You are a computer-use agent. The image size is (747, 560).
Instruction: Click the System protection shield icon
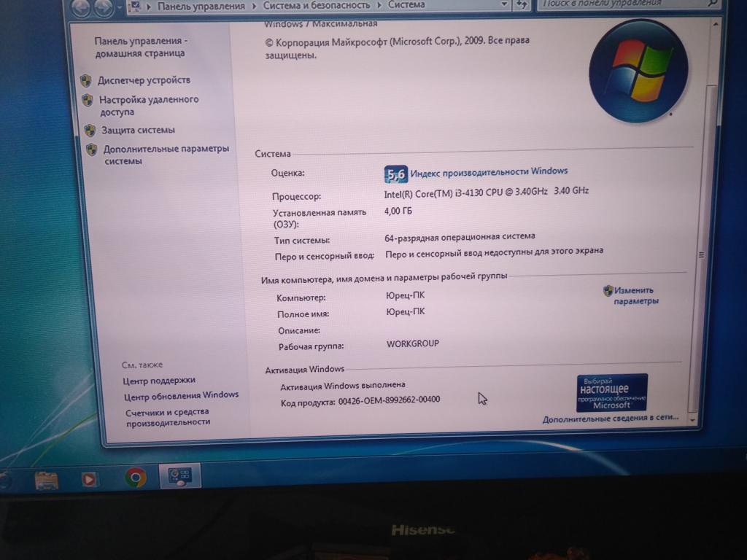[x=90, y=130]
